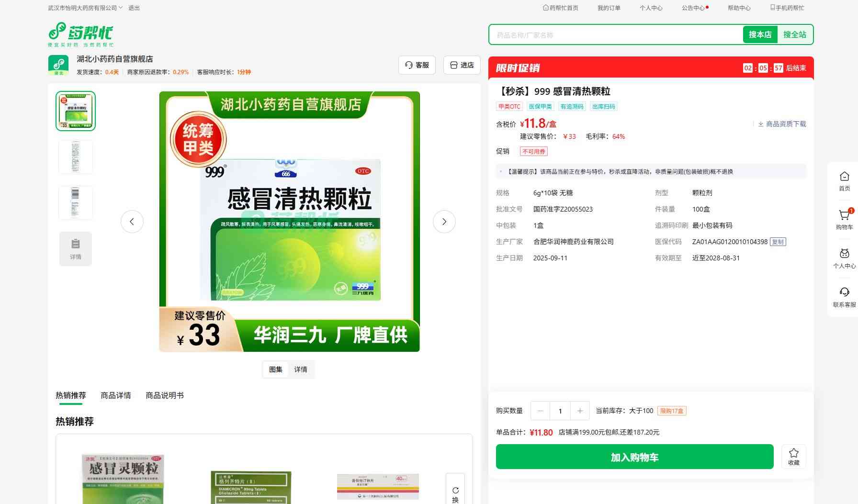Click 商品资质下载 link
858x504 pixels.
782,124
